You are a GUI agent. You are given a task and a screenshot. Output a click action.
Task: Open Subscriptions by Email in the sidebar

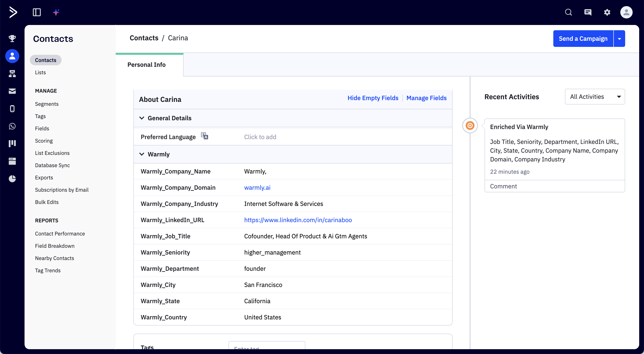tap(62, 189)
